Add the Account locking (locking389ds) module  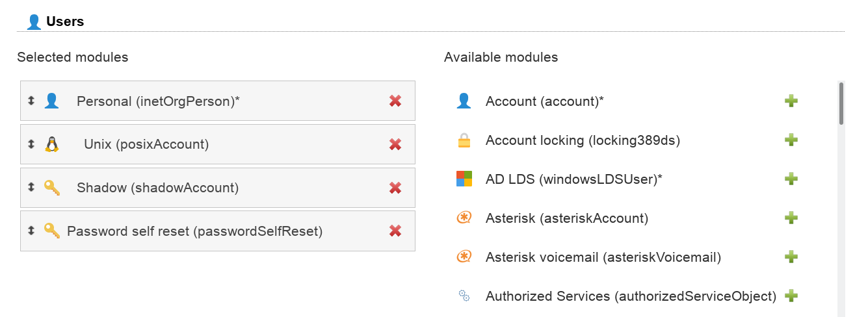pyautogui.click(x=791, y=140)
